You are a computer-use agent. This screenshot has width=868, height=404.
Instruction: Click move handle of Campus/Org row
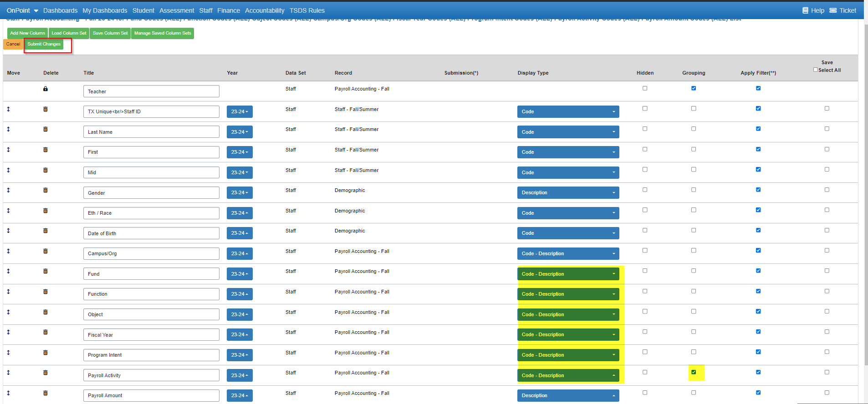[8, 251]
